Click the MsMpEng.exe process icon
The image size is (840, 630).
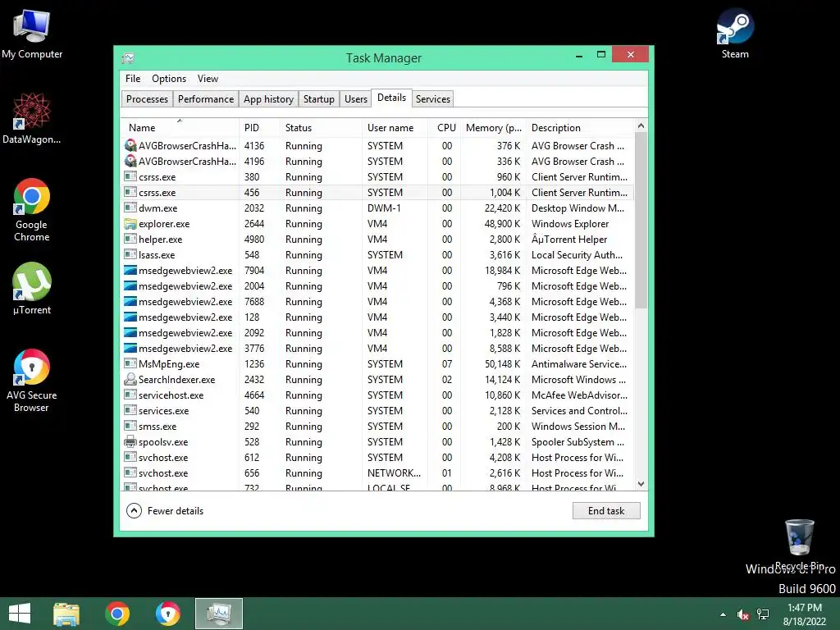click(x=130, y=363)
